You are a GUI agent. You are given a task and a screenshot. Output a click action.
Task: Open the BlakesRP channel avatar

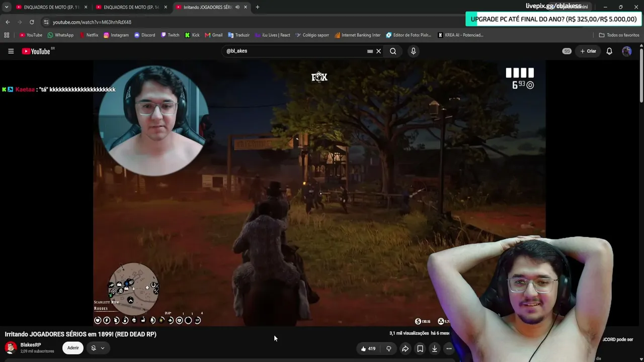pyautogui.click(x=11, y=348)
